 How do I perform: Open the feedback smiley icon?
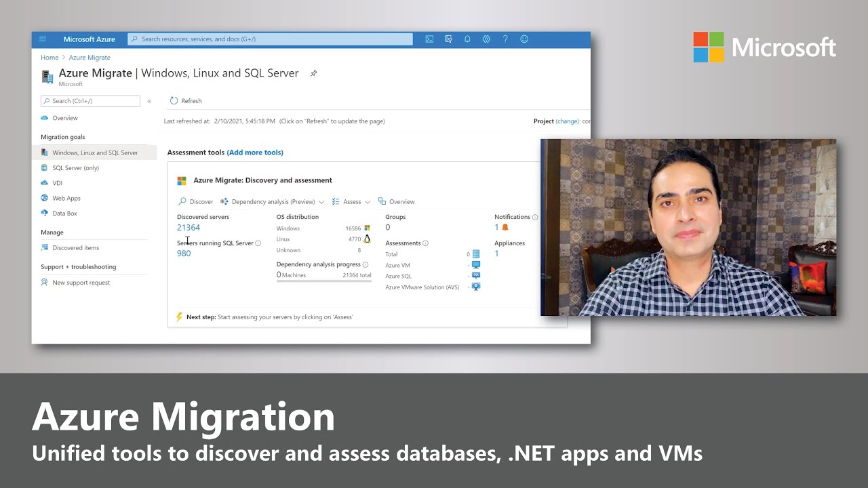tap(524, 39)
